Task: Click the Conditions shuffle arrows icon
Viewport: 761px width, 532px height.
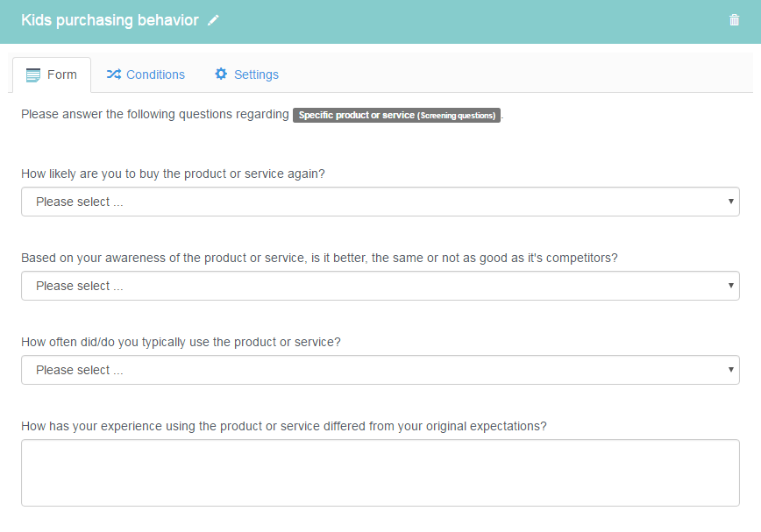Action: [x=114, y=74]
